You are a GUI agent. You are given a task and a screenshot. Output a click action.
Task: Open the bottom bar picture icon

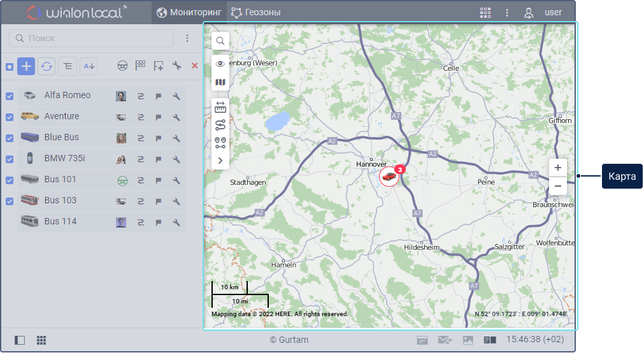pyautogui.click(x=468, y=340)
